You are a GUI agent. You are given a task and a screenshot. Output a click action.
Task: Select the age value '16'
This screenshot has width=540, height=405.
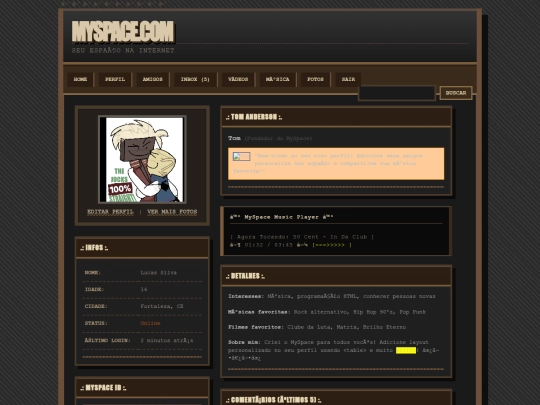click(x=144, y=290)
